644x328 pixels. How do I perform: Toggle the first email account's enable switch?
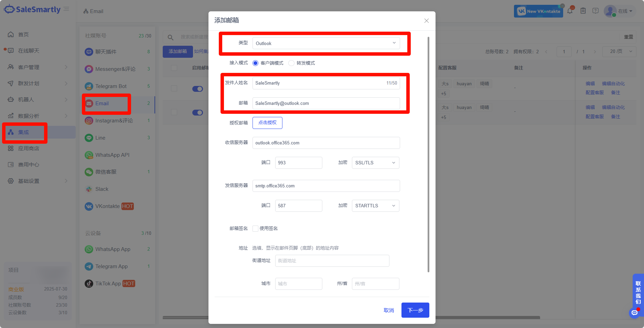pyautogui.click(x=197, y=89)
